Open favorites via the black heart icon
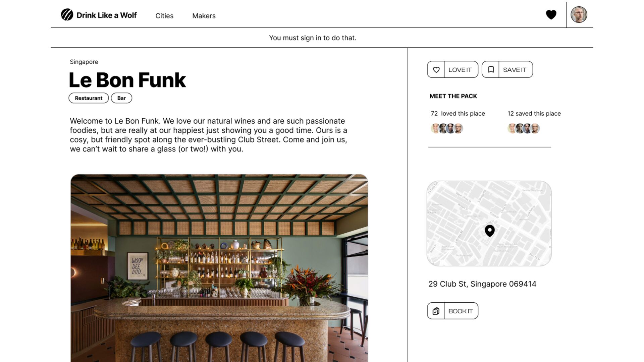The image size is (644, 362). coord(551,15)
